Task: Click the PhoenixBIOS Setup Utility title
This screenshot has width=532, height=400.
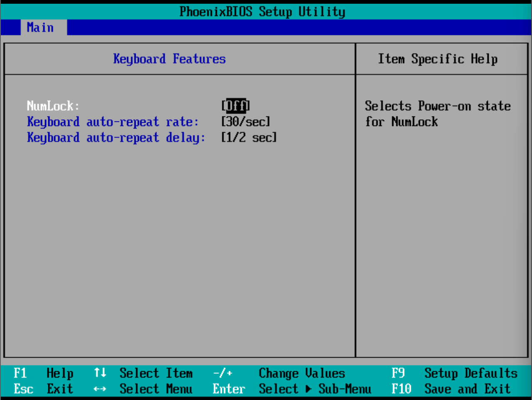Action: (x=262, y=12)
